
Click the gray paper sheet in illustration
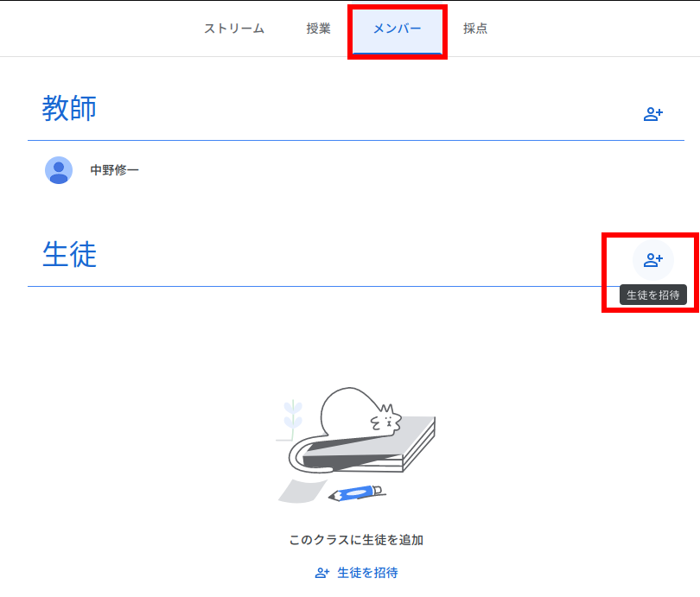click(x=292, y=490)
